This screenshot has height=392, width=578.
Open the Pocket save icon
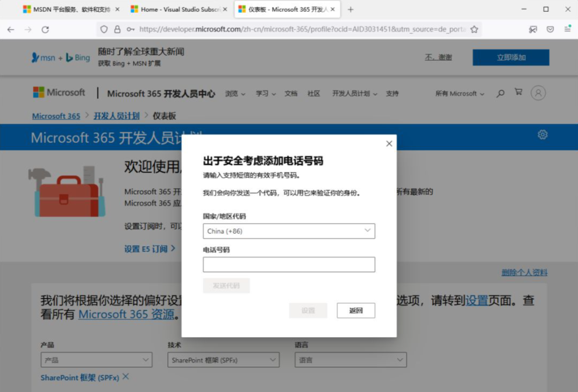[x=550, y=30]
